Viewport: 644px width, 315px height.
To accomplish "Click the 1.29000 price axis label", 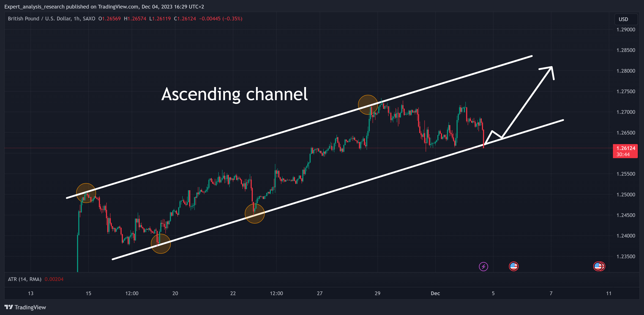I will pyautogui.click(x=626, y=30).
